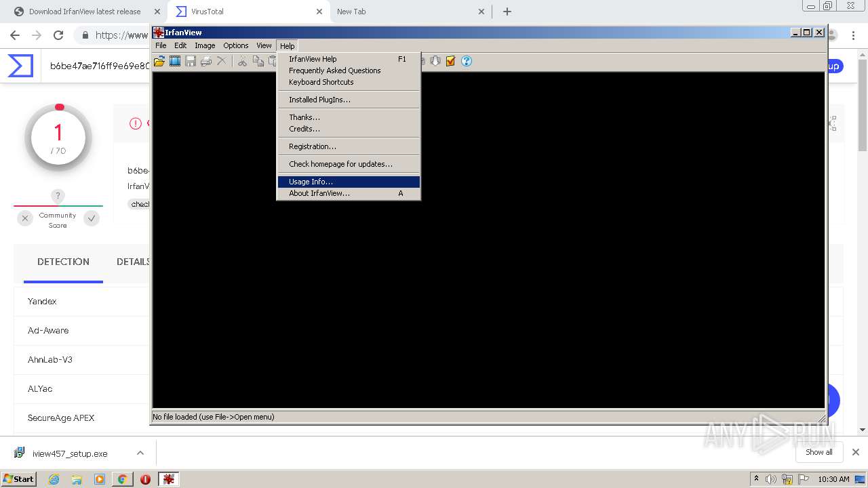Screen dimensions: 868x488
Task: Click the ALYac detection row
Action: [81, 389]
